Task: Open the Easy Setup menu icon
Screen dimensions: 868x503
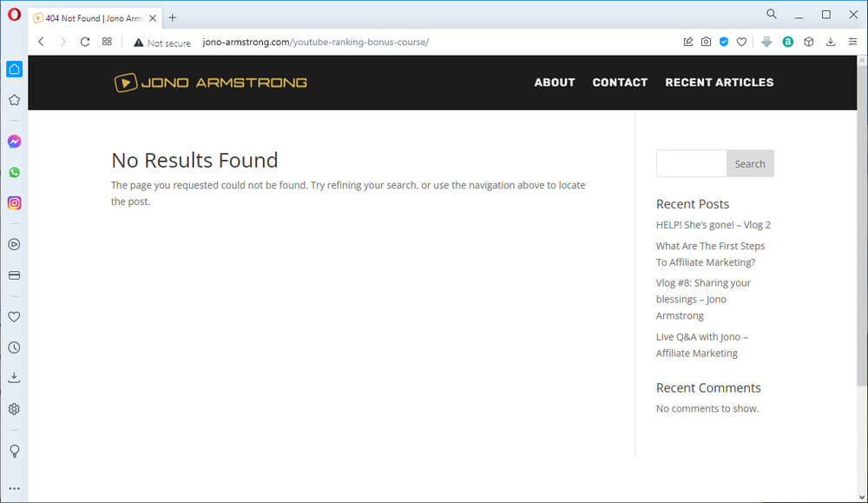Action: 852,42
